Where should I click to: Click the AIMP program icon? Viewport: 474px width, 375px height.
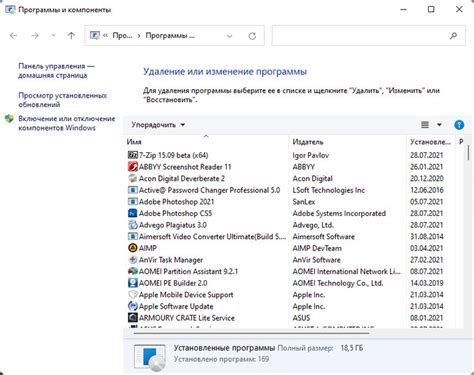coord(133,248)
